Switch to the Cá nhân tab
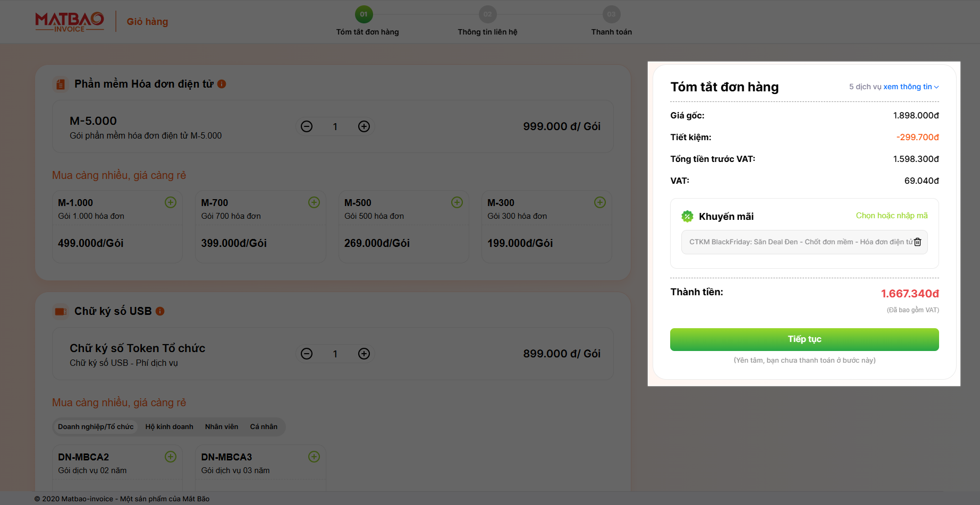 [x=264, y=427]
